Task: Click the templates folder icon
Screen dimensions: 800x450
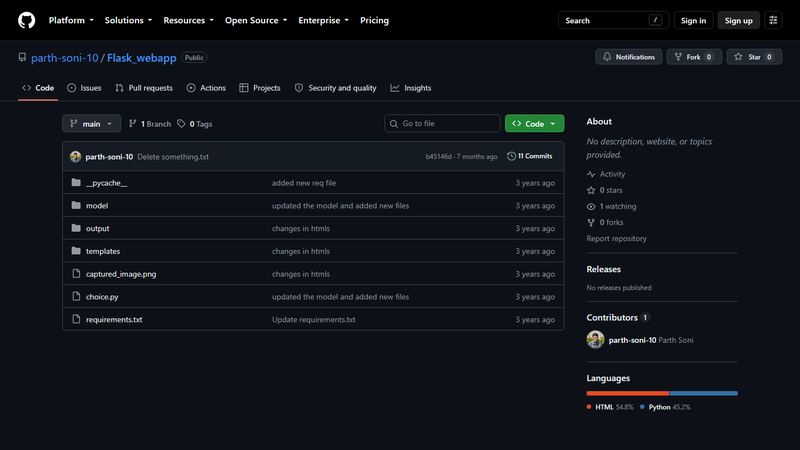Action: pyautogui.click(x=76, y=251)
